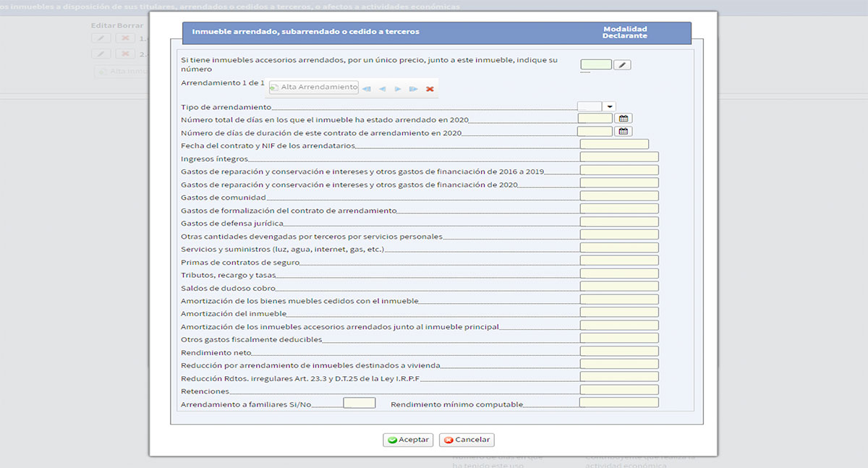Viewport: 868px width, 468px height.
Task: Click the Retenciones field
Action: pyautogui.click(x=619, y=390)
